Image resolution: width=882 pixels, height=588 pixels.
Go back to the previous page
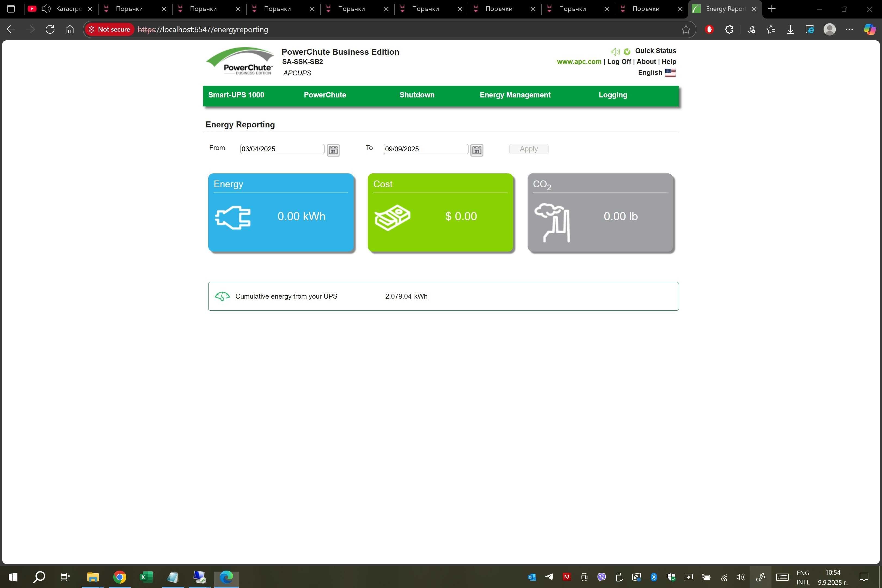point(11,29)
